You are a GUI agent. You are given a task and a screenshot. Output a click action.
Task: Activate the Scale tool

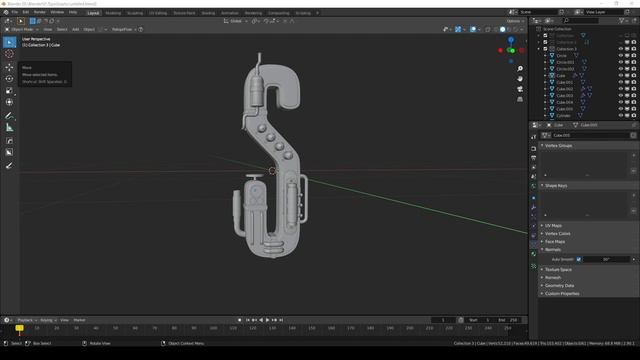(x=9, y=91)
